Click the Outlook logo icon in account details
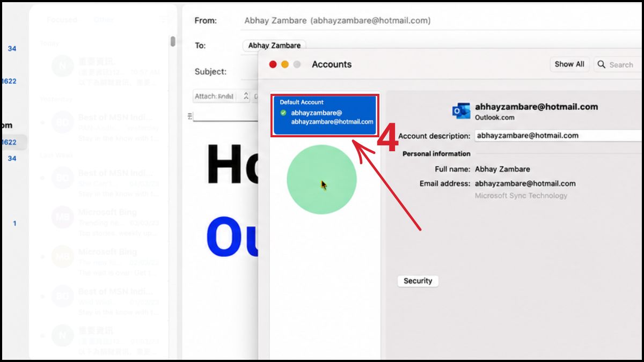The height and width of the screenshot is (362, 644). pyautogui.click(x=461, y=111)
